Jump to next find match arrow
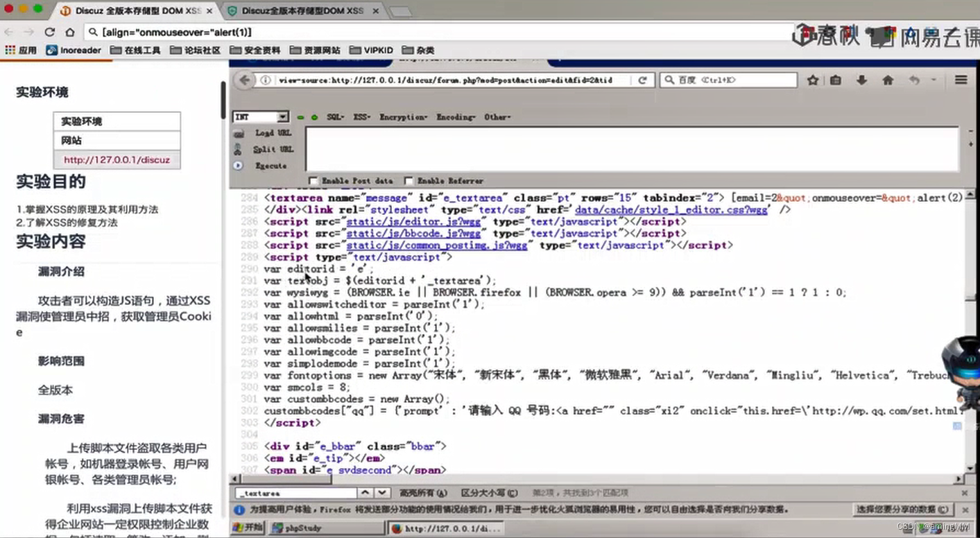The height and width of the screenshot is (538, 980). tap(382, 493)
